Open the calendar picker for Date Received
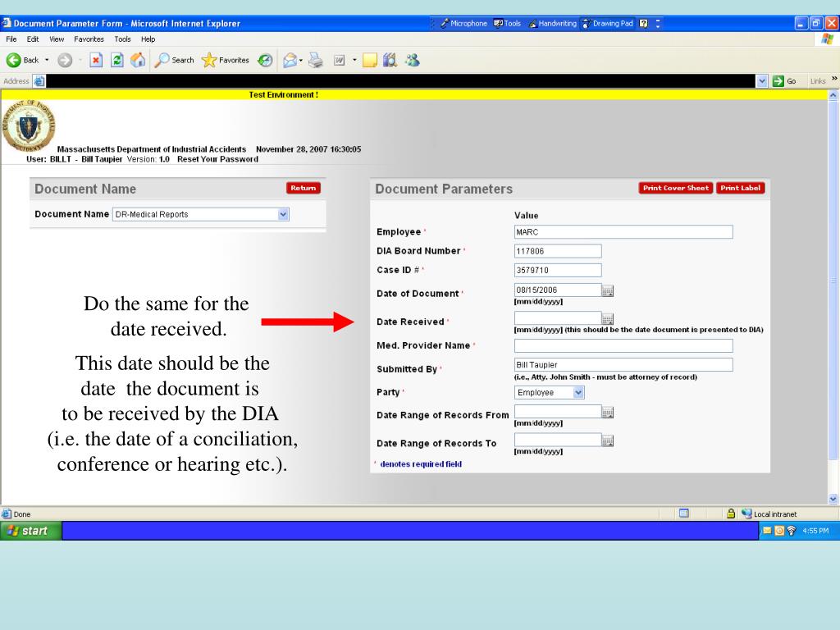840x630 pixels. point(608,319)
